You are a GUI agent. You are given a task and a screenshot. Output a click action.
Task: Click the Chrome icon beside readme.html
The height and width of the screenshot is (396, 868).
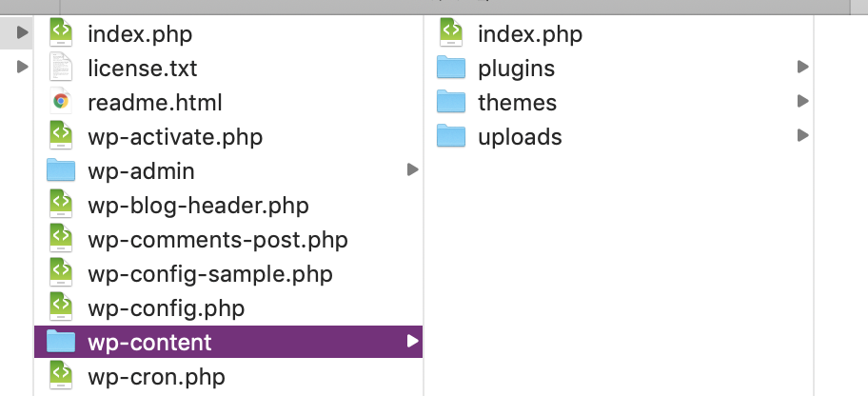click(61, 102)
